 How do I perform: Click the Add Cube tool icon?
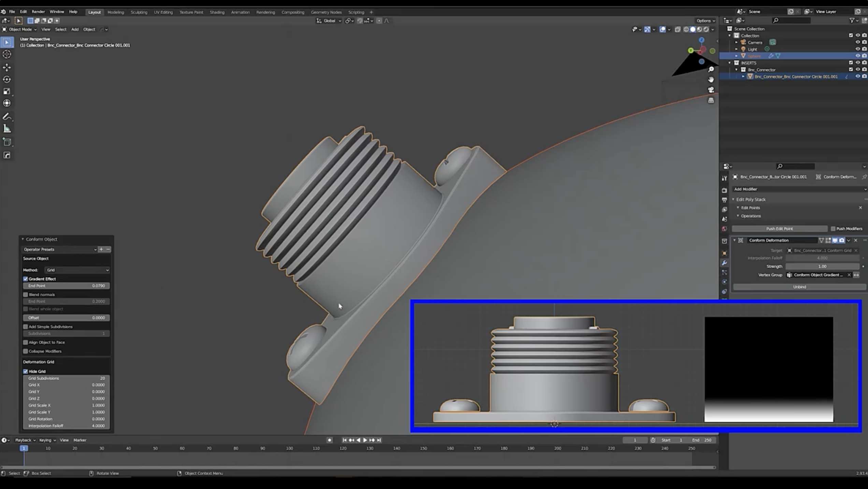7,142
